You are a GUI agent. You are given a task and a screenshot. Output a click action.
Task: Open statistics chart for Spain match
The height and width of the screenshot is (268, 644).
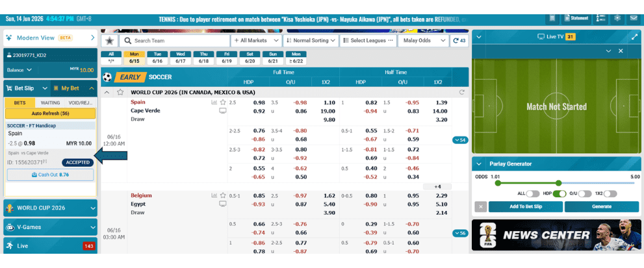tap(214, 102)
